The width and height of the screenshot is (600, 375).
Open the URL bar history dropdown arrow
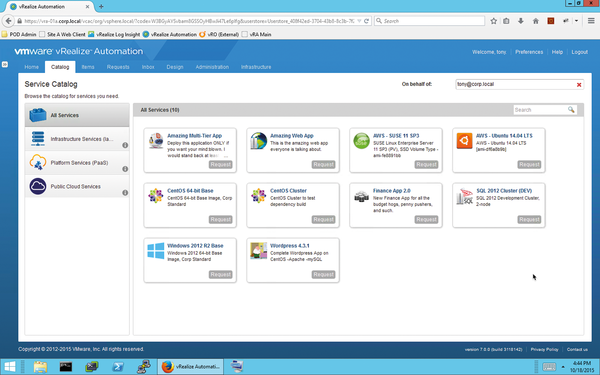coord(359,21)
